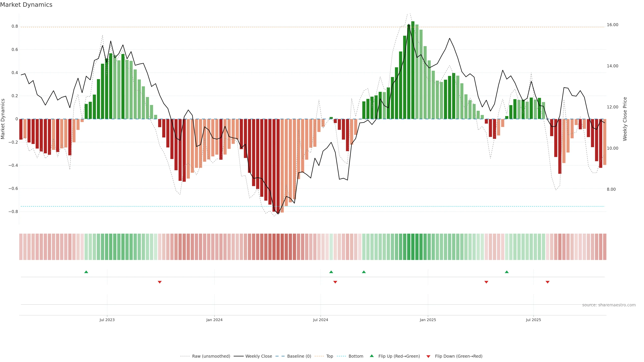
Task: Click the first green flip-up triangle marker
Action: coord(86,272)
